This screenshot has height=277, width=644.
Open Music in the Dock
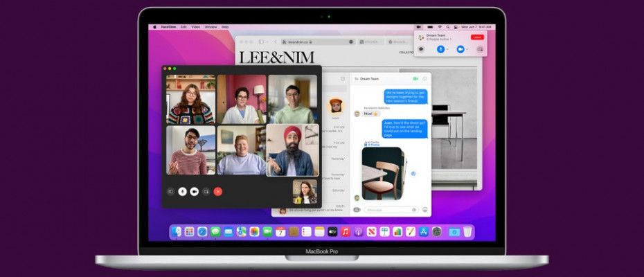(346, 231)
